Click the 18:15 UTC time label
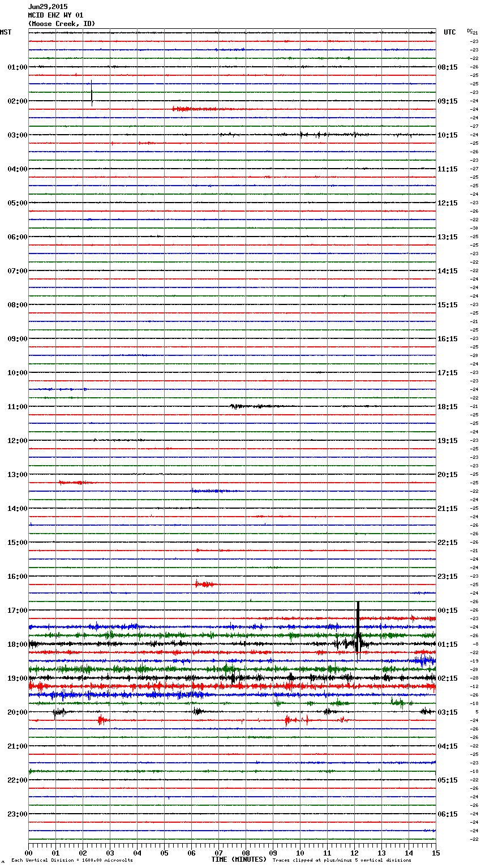The height and width of the screenshot is (868, 481). [448, 407]
